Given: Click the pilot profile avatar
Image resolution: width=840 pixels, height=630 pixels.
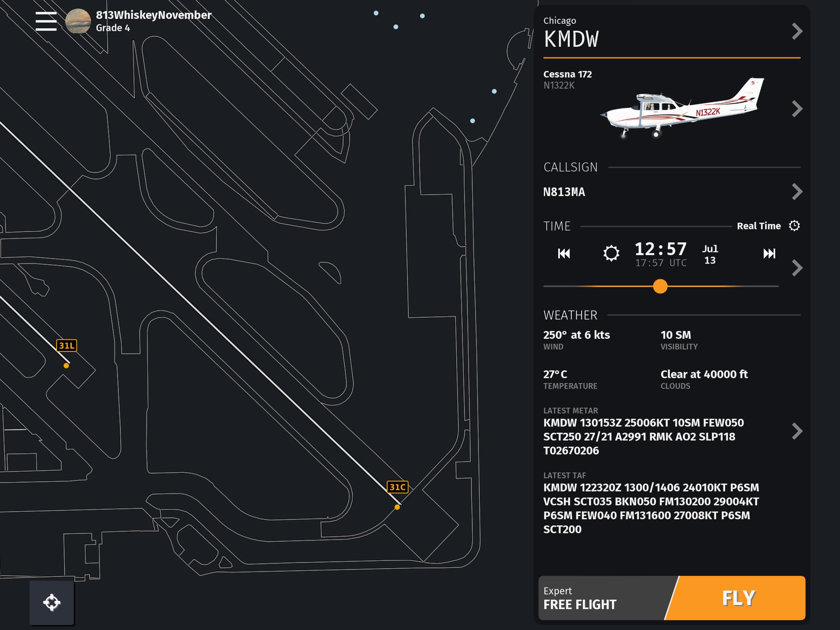Looking at the screenshot, I should point(78,21).
